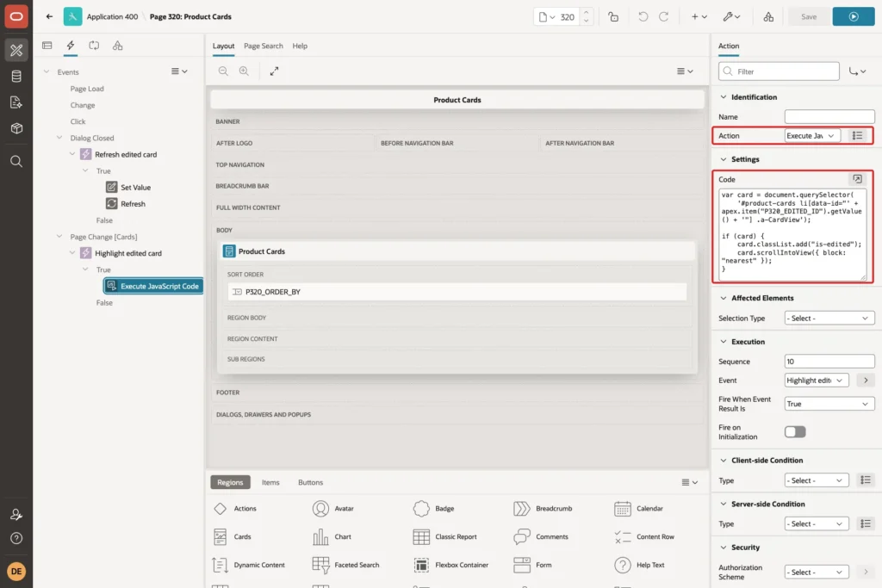Open the help question mark icon
The width and height of the screenshot is (882, 588).
click(16, 538)
